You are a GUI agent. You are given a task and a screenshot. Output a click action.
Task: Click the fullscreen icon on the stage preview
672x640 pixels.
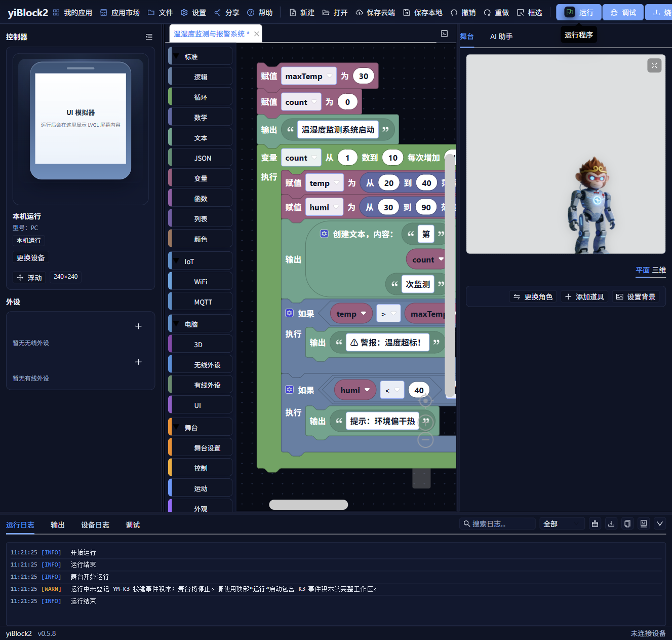coord(654,65)
